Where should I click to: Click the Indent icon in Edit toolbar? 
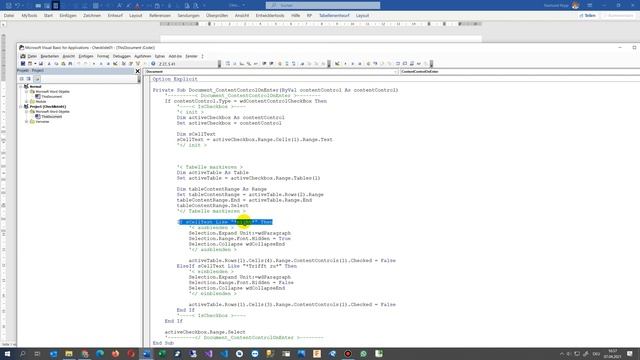tap(264, 64)
